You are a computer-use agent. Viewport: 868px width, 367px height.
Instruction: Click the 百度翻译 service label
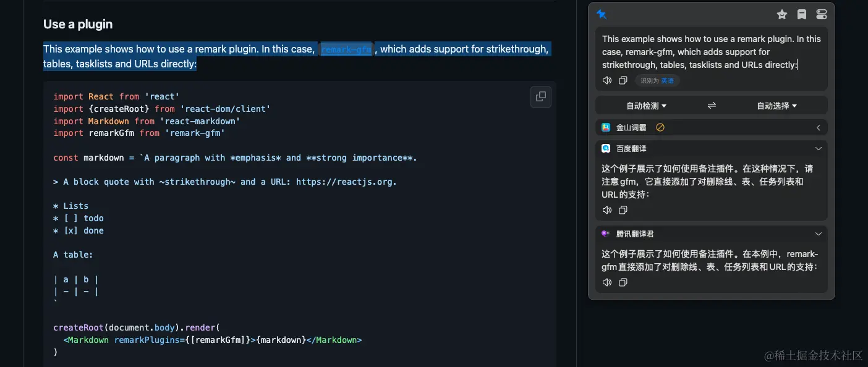pyautogui.click(x=631, y=148)
